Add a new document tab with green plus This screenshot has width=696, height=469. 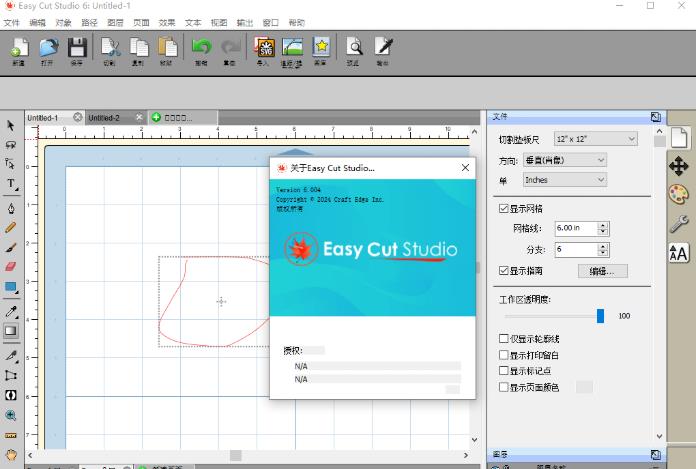pos(156,118)
